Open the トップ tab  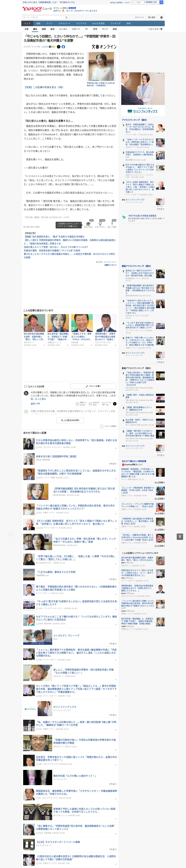tap(27, 23)
